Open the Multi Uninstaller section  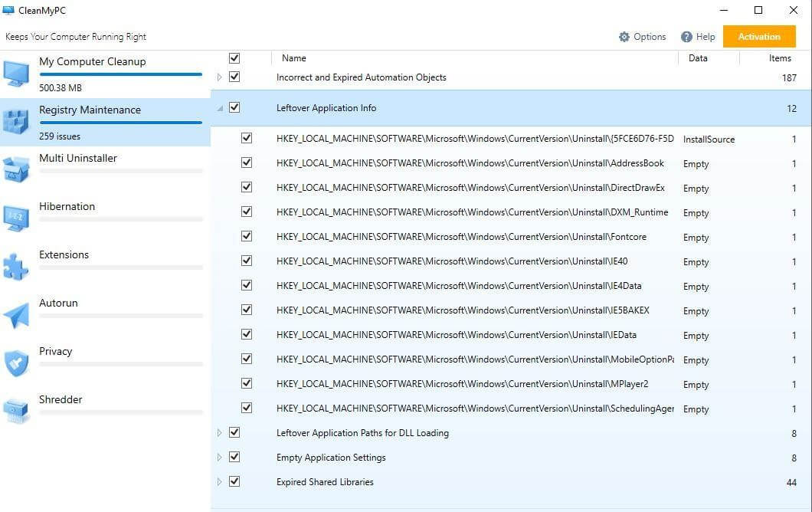105,170
